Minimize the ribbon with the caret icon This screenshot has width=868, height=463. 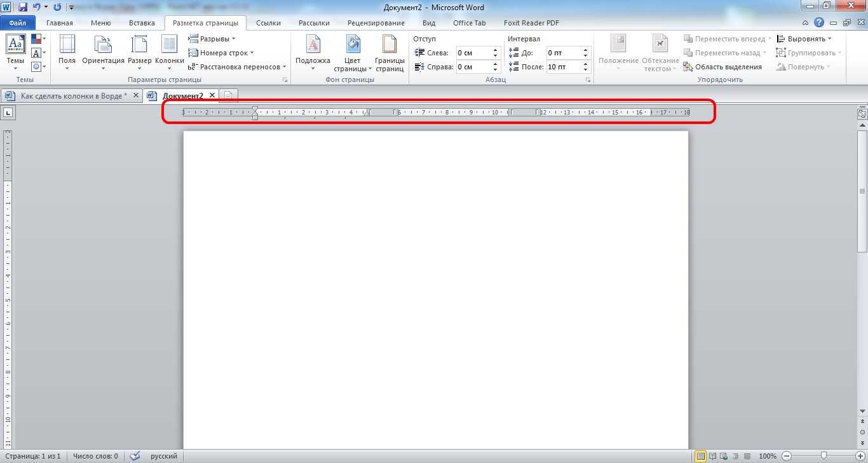tap(806, 22)
